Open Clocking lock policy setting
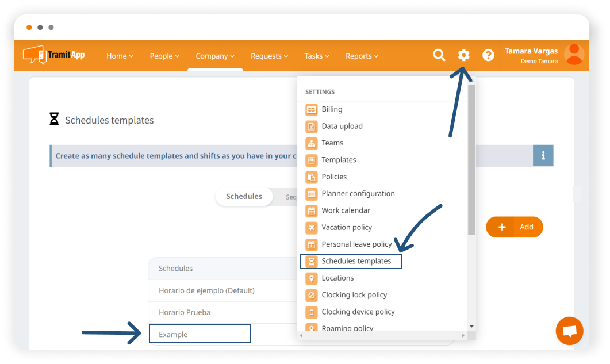Viewport: 610px width, 364px height. point(354,295)
